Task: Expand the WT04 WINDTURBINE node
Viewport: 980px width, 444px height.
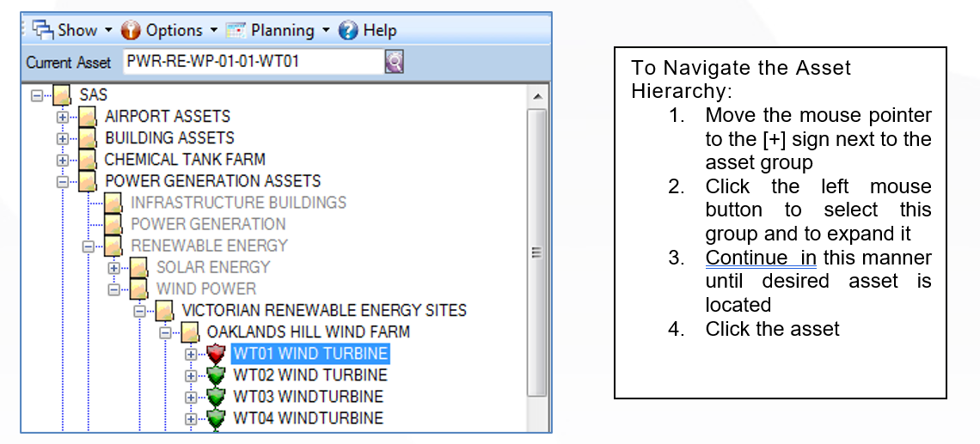Action: 191,419
